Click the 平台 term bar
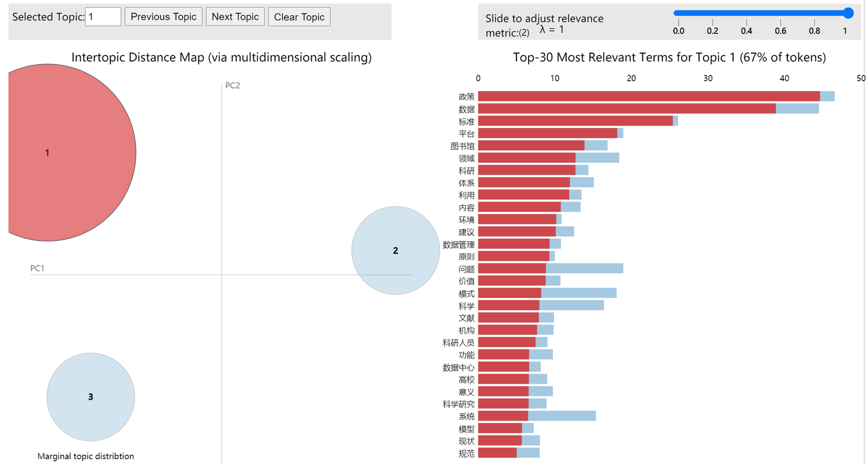This screenshot has height=464, width=868. (x=547, y=133)
